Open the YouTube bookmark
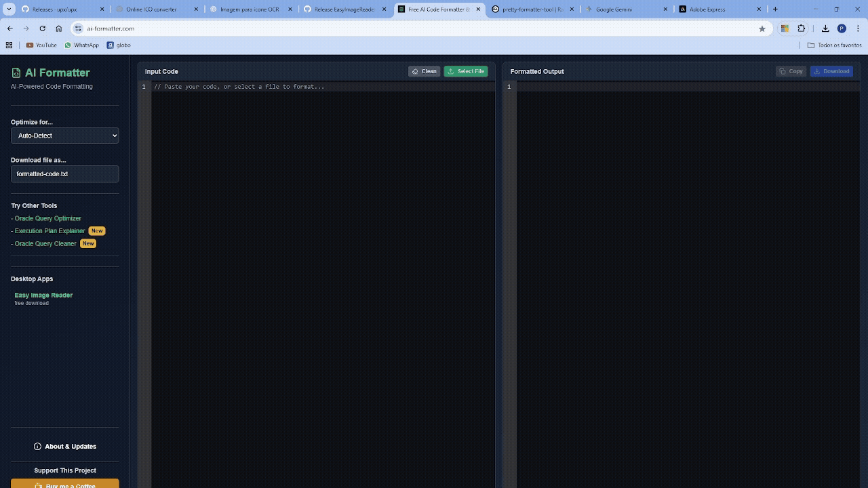Screen dimensions: 868x488 (41, 45)
